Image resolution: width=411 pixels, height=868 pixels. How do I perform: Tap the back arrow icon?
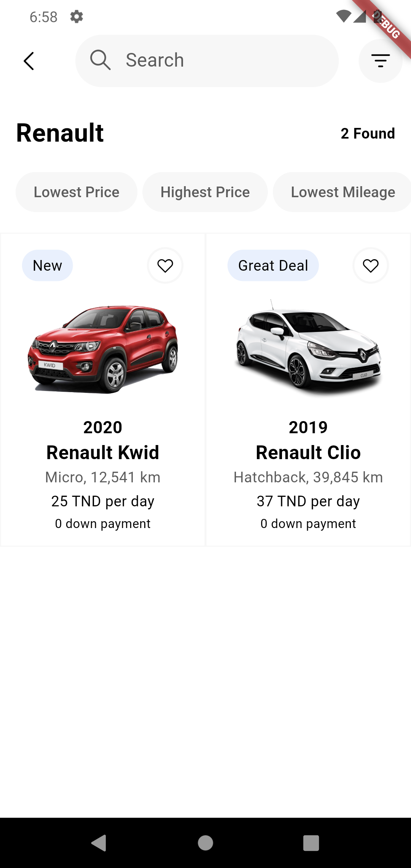coord(29,61)
